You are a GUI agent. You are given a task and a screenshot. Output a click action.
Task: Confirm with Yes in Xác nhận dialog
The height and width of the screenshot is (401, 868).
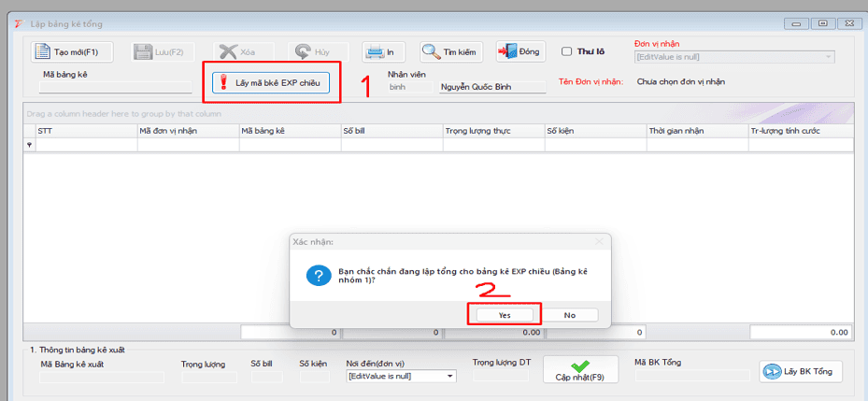[x=505, y=315]
